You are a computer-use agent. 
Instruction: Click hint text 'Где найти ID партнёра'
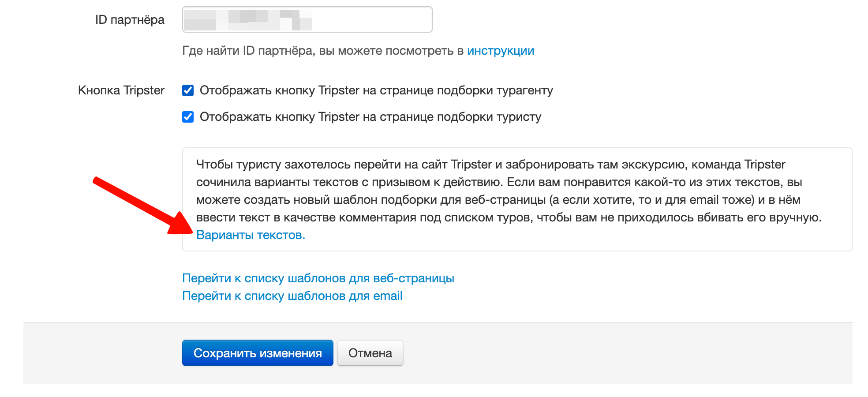pyautogui.click(x=247, y=51)
